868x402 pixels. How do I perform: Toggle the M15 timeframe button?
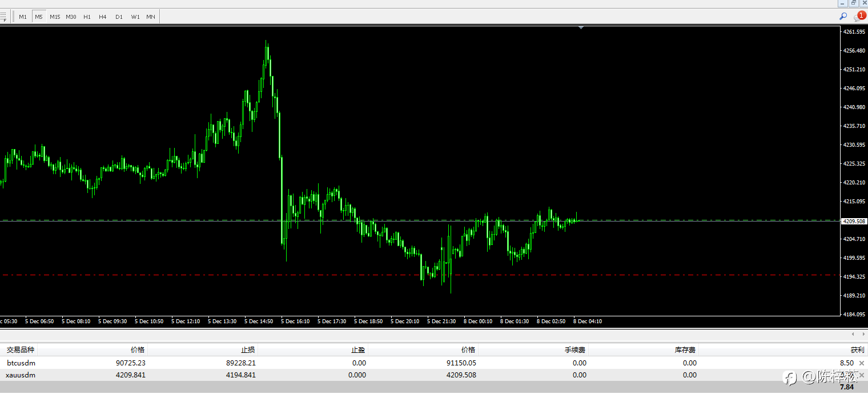(x=55, y=17)
